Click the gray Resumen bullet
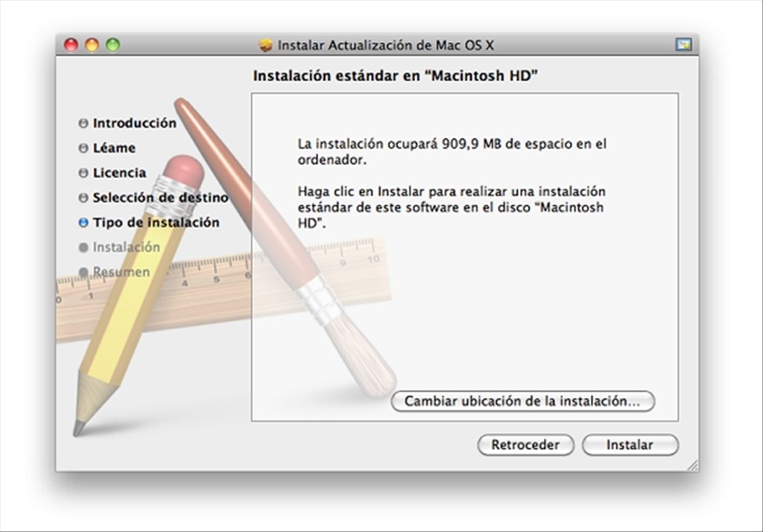763x532 pixels. tap(83, 272)
